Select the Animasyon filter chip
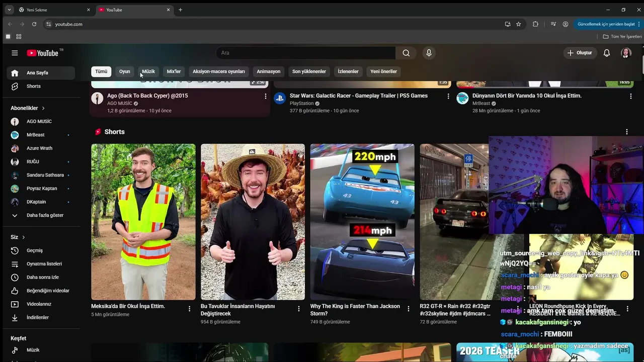Screen dimensions: 644x362 pos(269,71)
